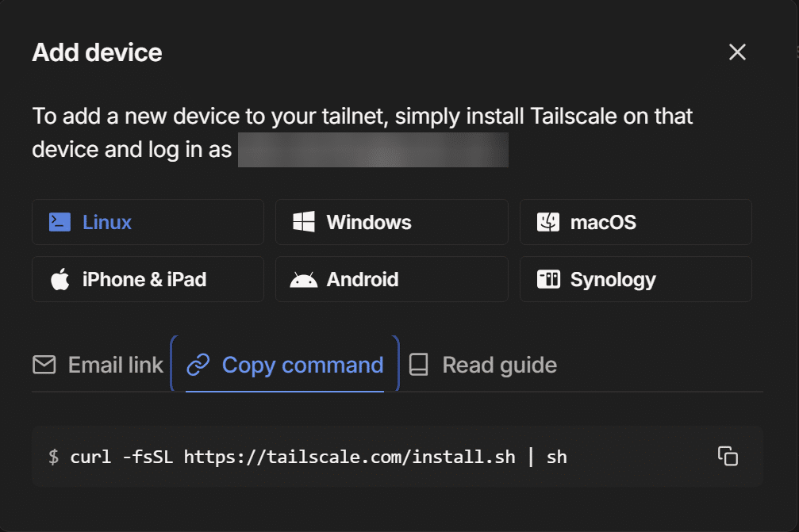Click the envelope icon beside Email link
799x532 pixels.
(x=44, y=365)
